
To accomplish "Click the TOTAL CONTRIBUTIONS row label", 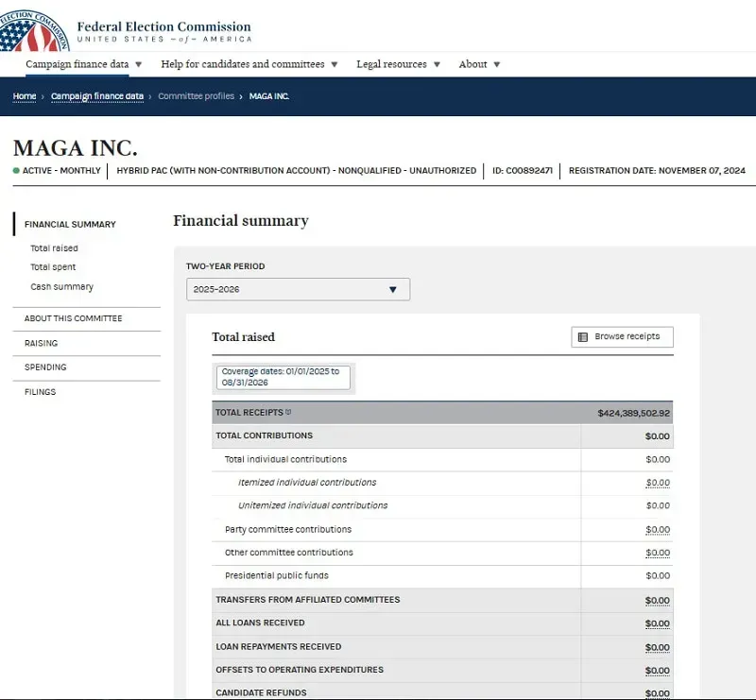I will coord(265,435).
